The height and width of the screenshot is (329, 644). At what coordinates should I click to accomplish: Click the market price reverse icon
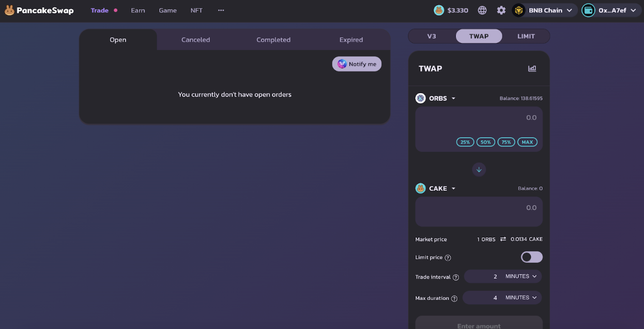[x=503, y=239]
